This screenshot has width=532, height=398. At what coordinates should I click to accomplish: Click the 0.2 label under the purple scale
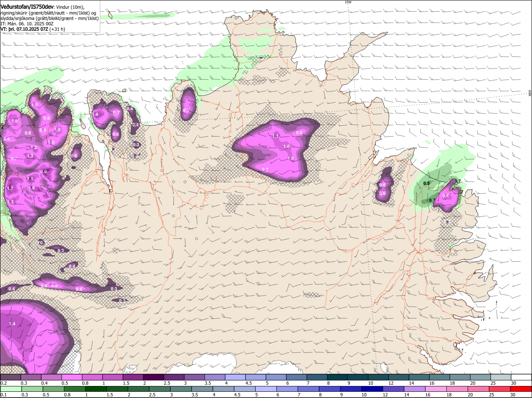tap(3, 383)
